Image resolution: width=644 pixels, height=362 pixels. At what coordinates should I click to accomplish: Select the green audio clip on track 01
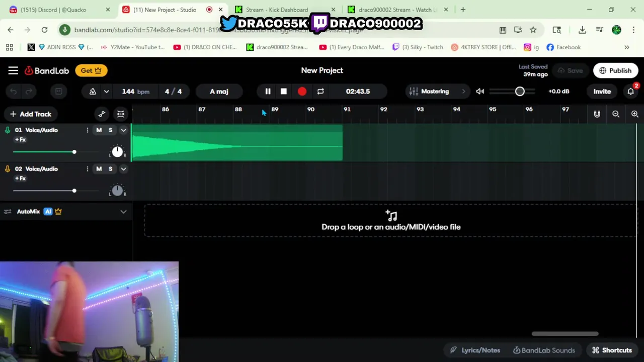pyautogui.click(x=237, y=143)
